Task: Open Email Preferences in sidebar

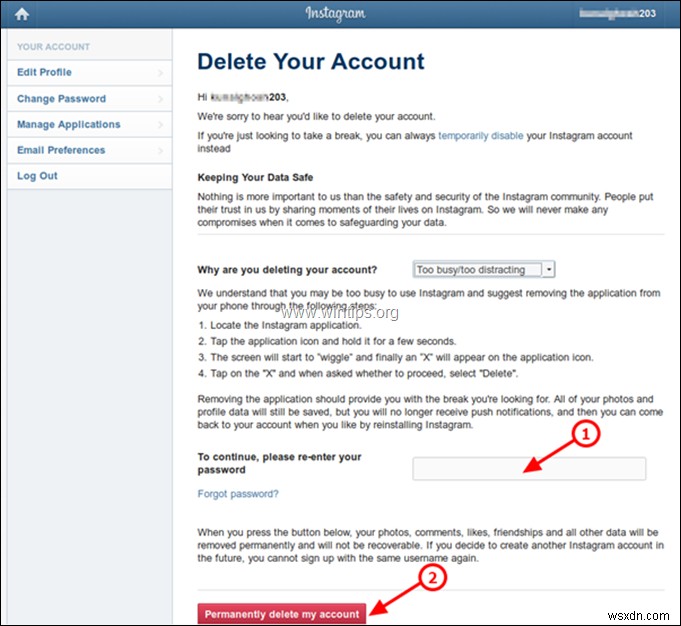Action: pos(89,150)
